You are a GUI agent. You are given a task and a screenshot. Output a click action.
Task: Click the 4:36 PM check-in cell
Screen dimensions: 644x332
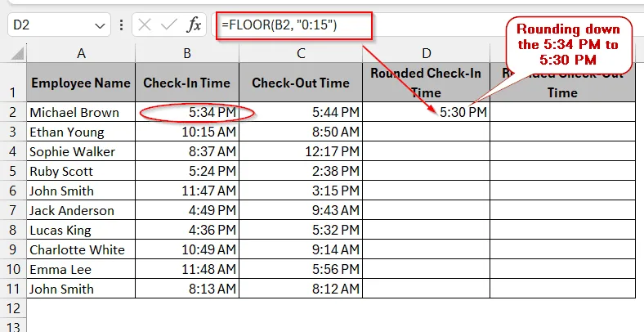pos(187,230)
